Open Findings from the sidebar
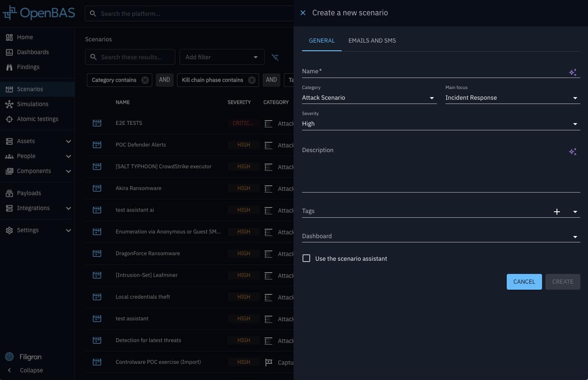Image resolution: width=588 pixels, height=380 pixels. [x=28, y=67]
